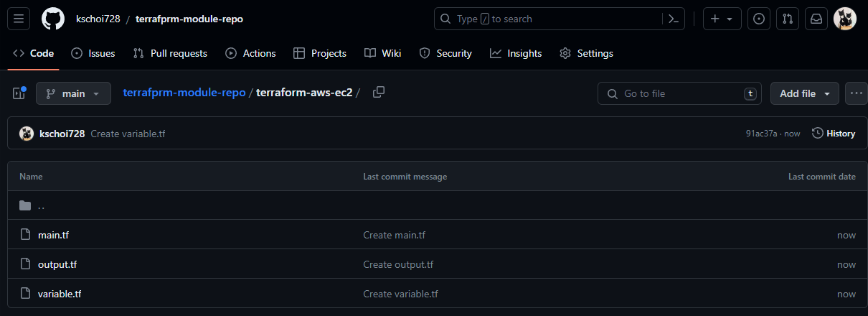This screenshot has height=316, width=868.
Task: Open the main branch selector dropdown
Action: pos(73,93)
